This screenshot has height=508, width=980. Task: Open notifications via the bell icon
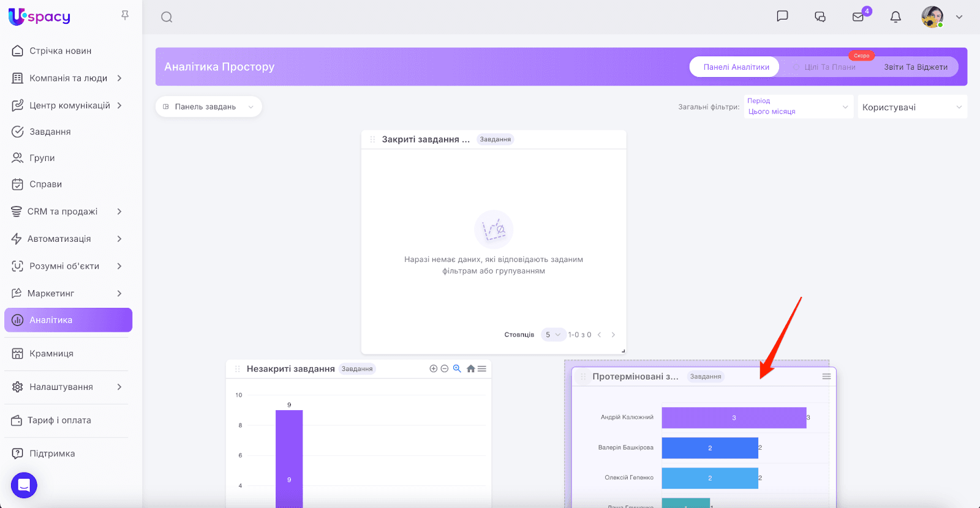[x=895, y=17]
